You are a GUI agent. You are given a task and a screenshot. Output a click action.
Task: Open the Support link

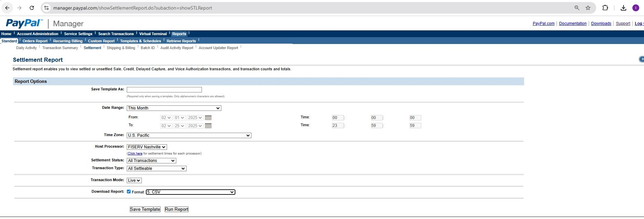[x=623, y=24]
